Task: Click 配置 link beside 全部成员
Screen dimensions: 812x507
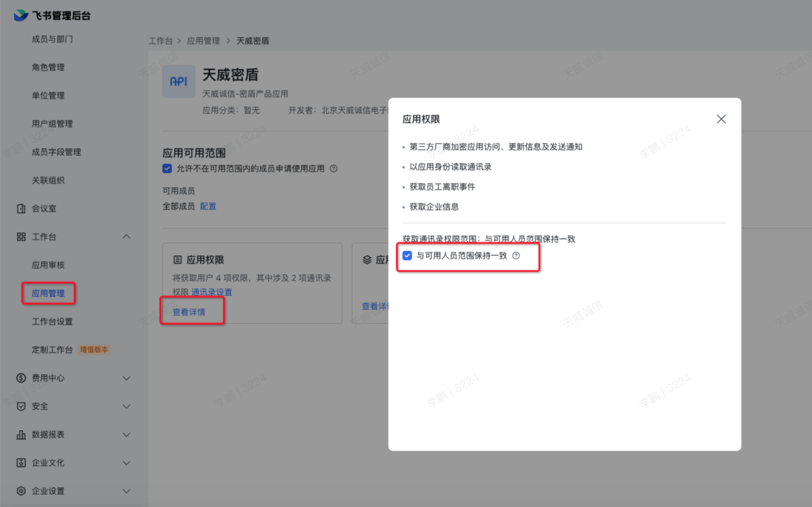Action: 208,207
